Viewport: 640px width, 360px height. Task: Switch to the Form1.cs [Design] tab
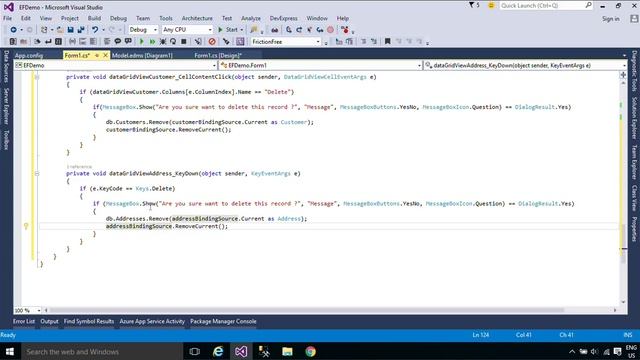click(218, 56)
